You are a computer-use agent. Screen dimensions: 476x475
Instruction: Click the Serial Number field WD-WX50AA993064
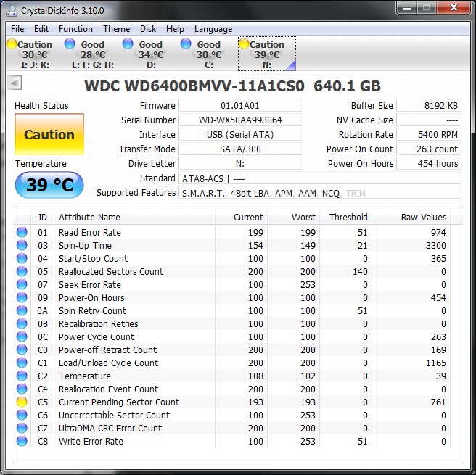click(240, 120)
